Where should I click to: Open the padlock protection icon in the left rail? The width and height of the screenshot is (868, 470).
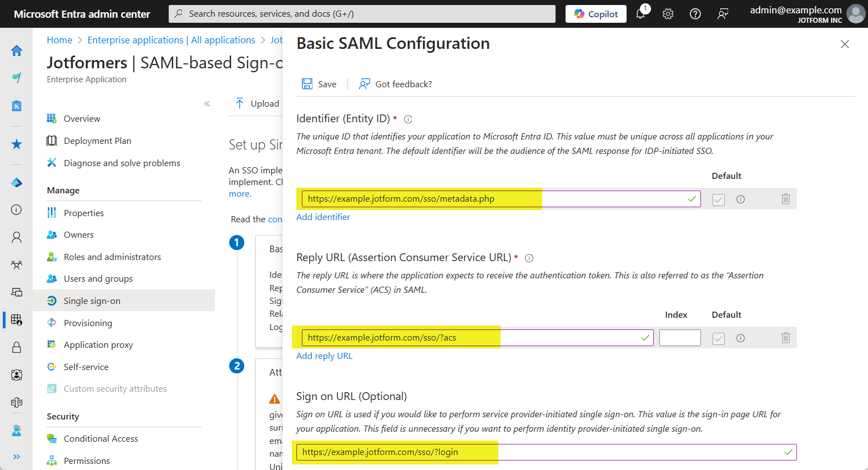tap(17, 347)
